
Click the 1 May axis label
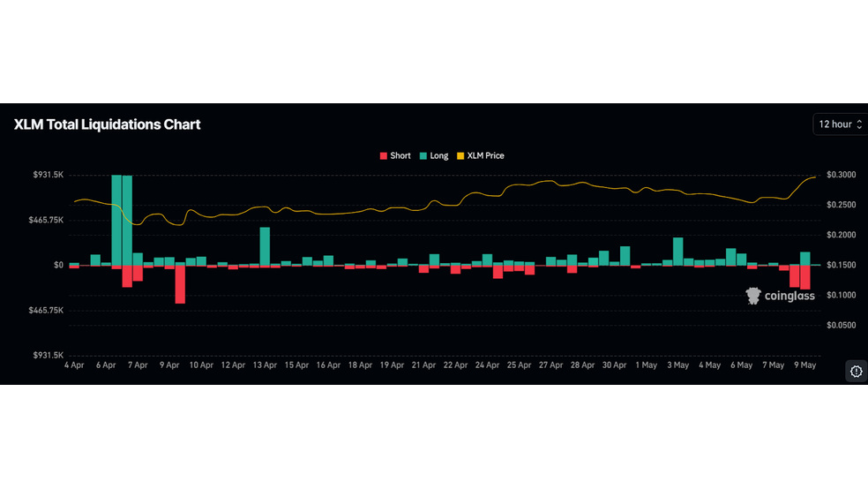646,365
